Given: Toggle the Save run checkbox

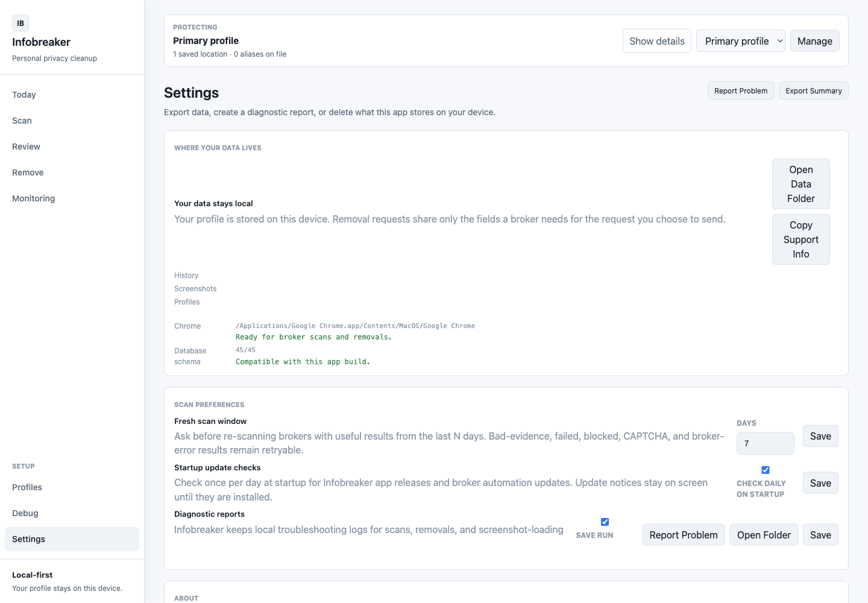Looking at the screenshot, I should point(605,522).
